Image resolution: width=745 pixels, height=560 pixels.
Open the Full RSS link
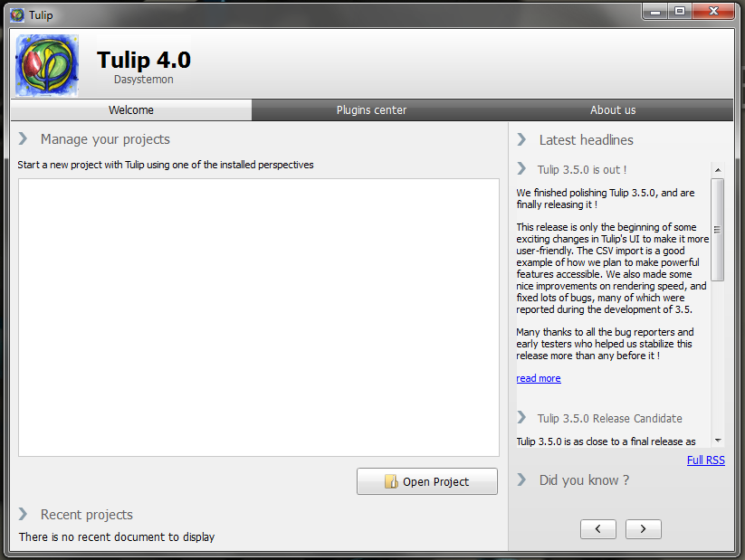coord(706,460)
